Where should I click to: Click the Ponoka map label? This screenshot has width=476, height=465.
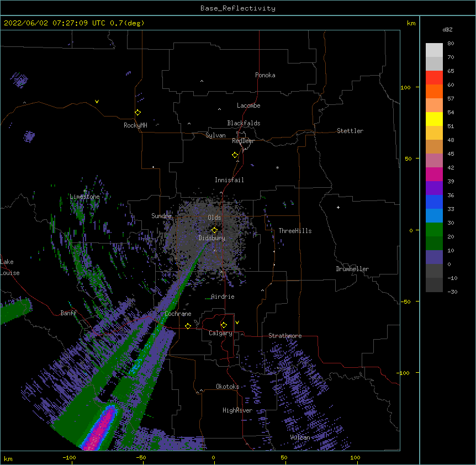pos(265,75)
